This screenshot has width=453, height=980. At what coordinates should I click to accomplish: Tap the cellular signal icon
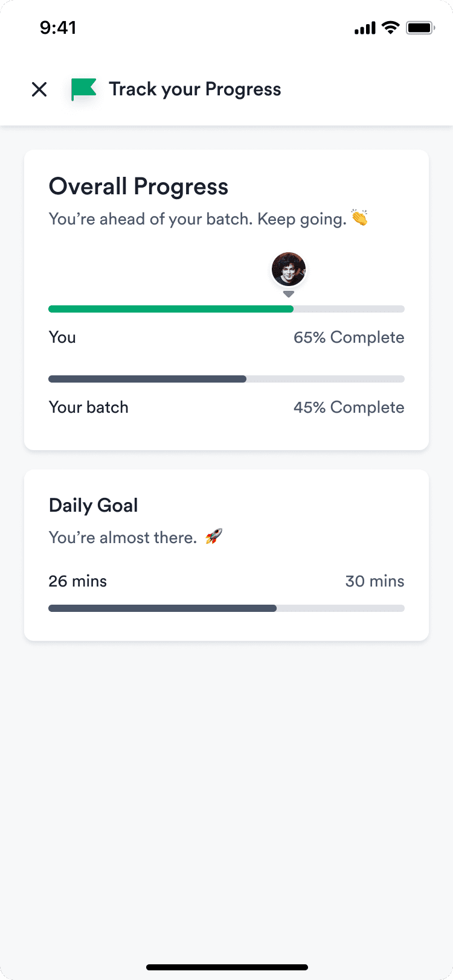(x=365, y=28)
